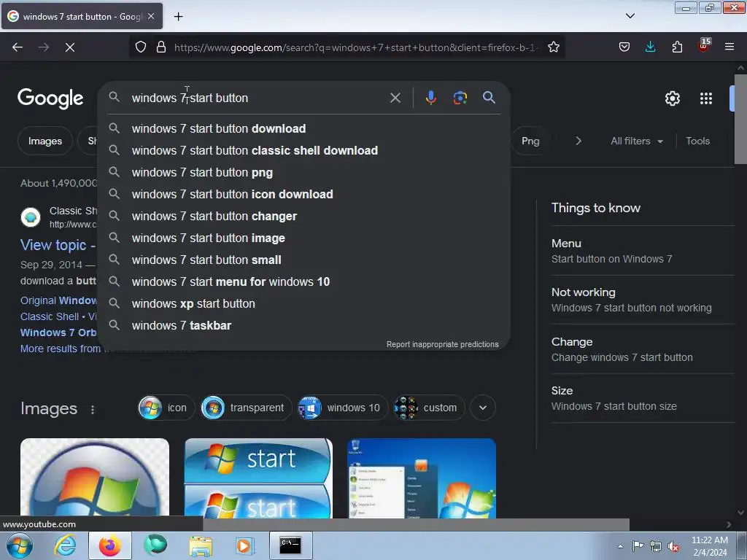This screenshot has width=747, height=560.
Task: Launch Internet Explorer from taskbar
Action: [x=65, y=545]
